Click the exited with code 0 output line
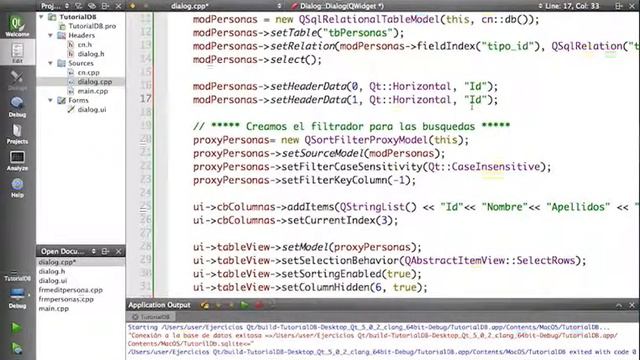640x360 pixels. (x=382, y=352)
